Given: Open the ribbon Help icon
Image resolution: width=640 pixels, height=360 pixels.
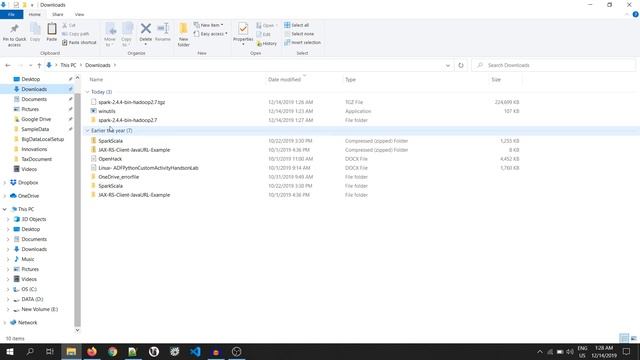Looking at the screenshot, I should pyautogui.click(x=635, y=14).
